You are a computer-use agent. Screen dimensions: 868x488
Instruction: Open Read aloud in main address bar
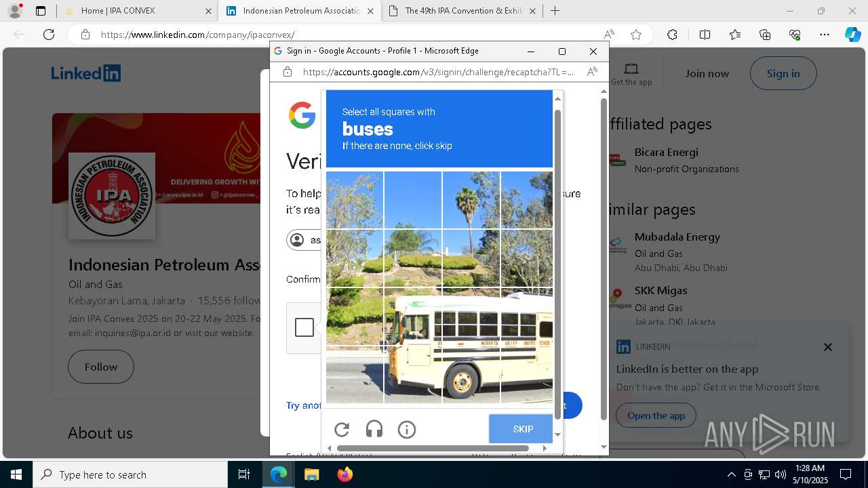coord(609,35)
